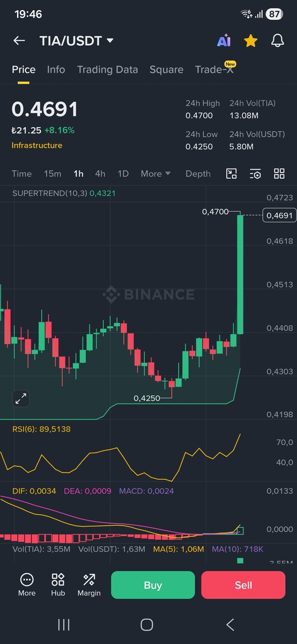The height and width of the screenshot is (644, 297).
Task: Tap the Android back button
Action: point(230,624)
